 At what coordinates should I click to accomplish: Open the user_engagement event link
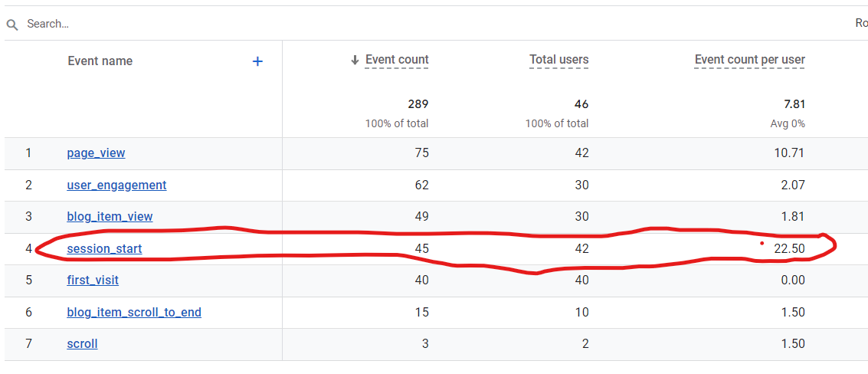pos(116,185)
